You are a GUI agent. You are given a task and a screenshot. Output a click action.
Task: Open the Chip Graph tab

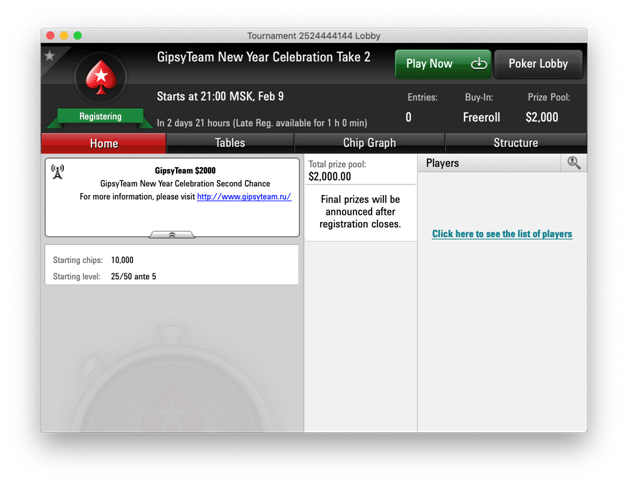point(369,143)
